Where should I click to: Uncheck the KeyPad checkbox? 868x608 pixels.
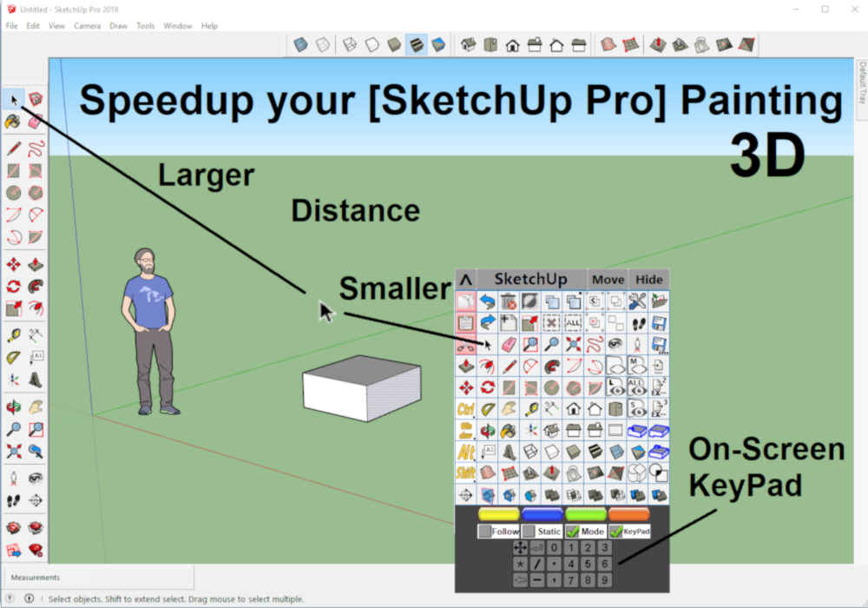click(x=615, y=532)
